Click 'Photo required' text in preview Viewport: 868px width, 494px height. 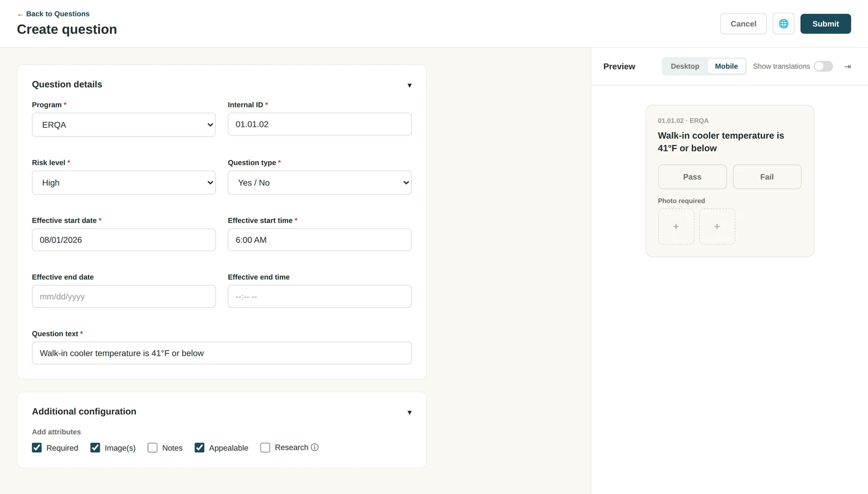pos(681,201)
